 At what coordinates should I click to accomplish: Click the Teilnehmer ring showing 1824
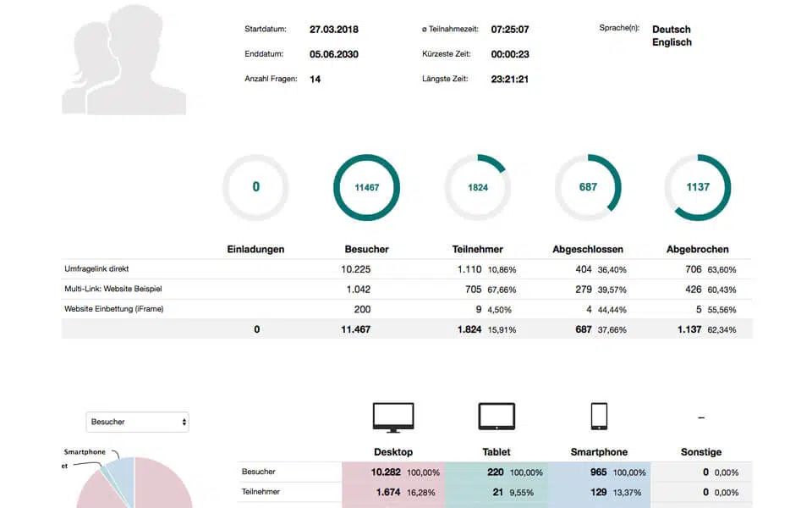(x=477, y=187)
